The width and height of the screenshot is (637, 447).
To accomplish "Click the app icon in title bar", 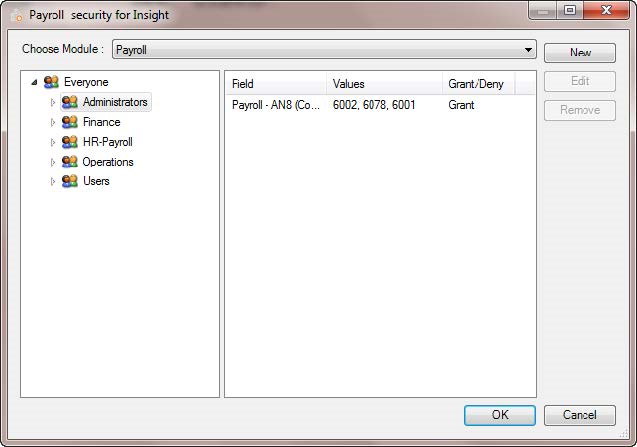I will pyautogui.click(x=15, y=15).
